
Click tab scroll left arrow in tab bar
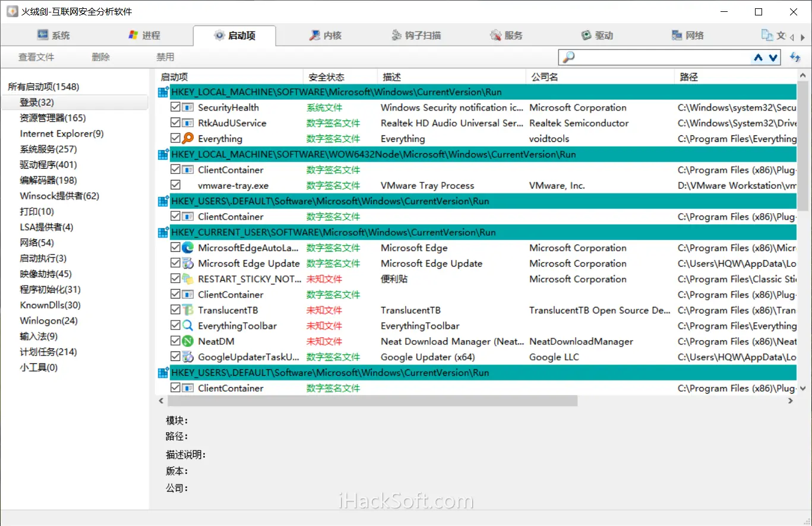pos(792,37)
